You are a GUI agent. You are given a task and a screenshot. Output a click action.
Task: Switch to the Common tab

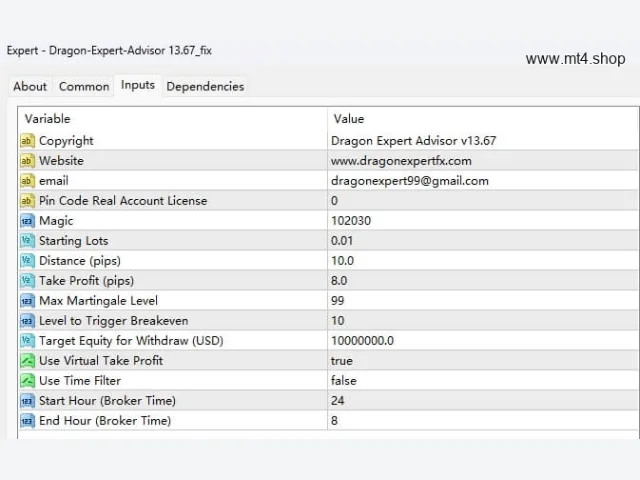click(84, 87)
